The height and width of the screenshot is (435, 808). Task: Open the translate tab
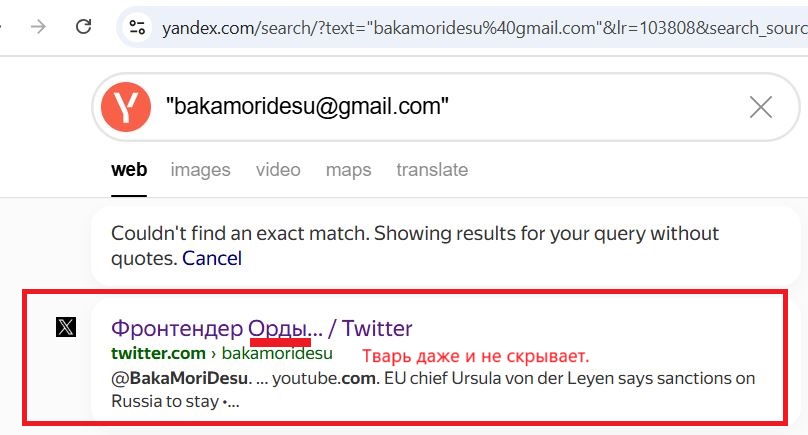click(432, 170)
